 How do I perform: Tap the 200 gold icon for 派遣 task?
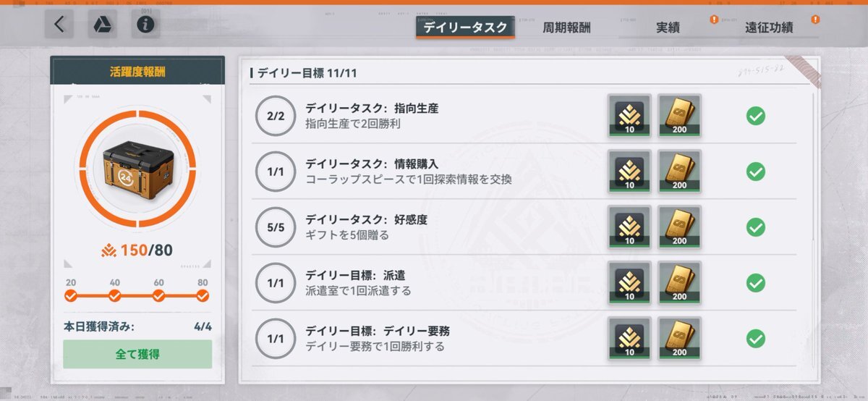pos(679,283)
